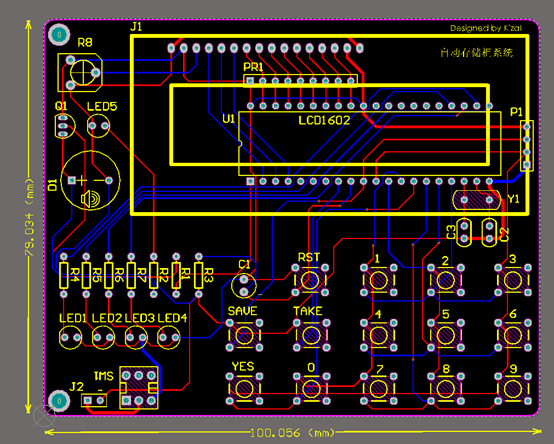Click the keypad button 7 footprint
The image size is (554, 444).
(x=379, y=389)
